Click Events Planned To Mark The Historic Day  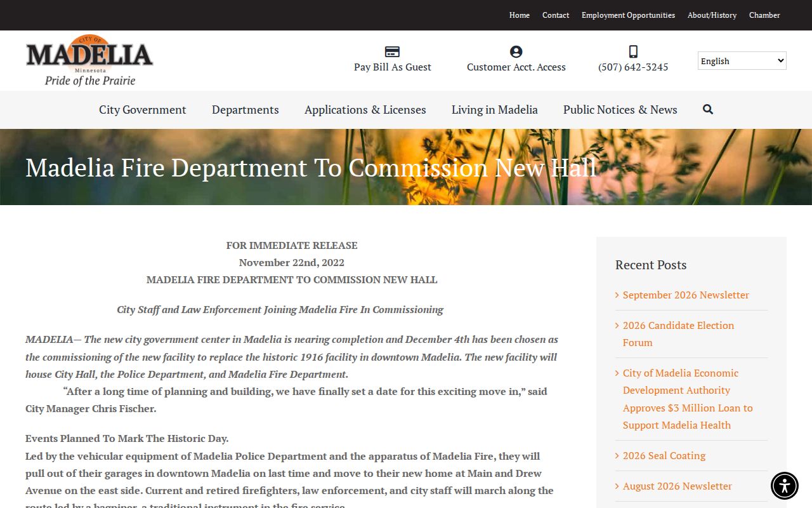click(127, 439)
